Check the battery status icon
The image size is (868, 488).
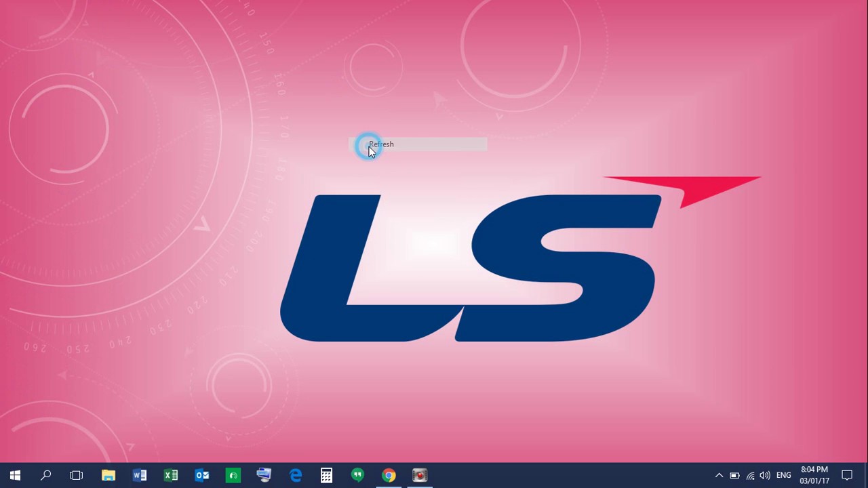[x=734, y=475]
